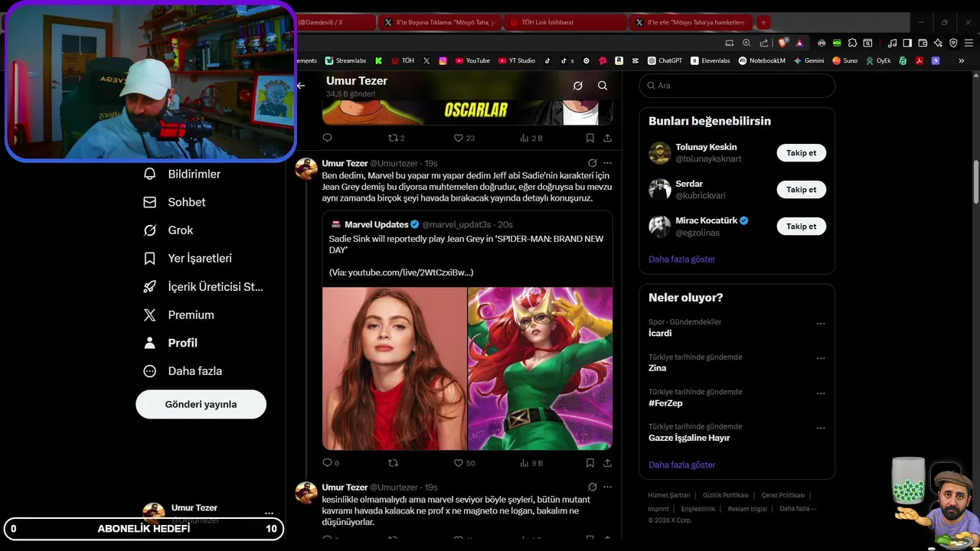Open options for the Zina trend
The width and height of the screenshot is (980, 551).
[x=821, y=358]
